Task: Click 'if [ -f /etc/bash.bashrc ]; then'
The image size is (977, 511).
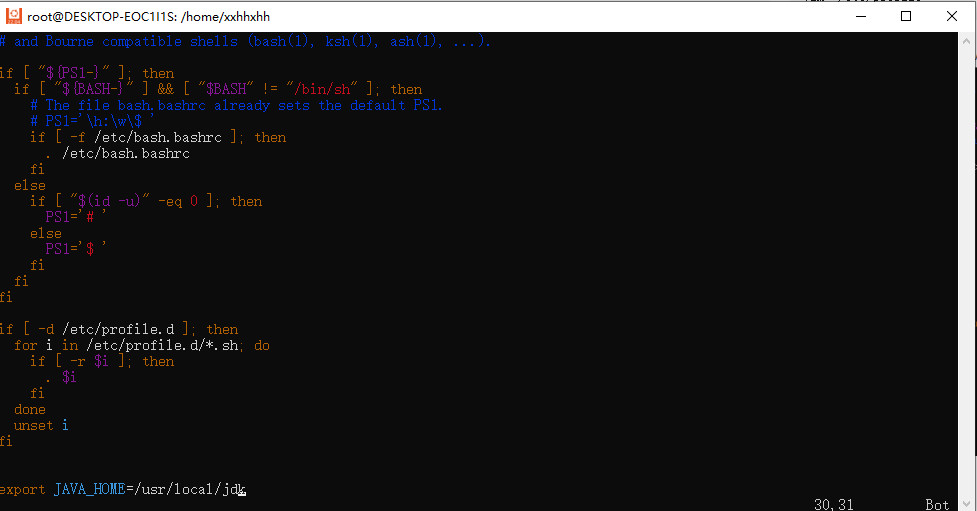Action: (158, 137)
